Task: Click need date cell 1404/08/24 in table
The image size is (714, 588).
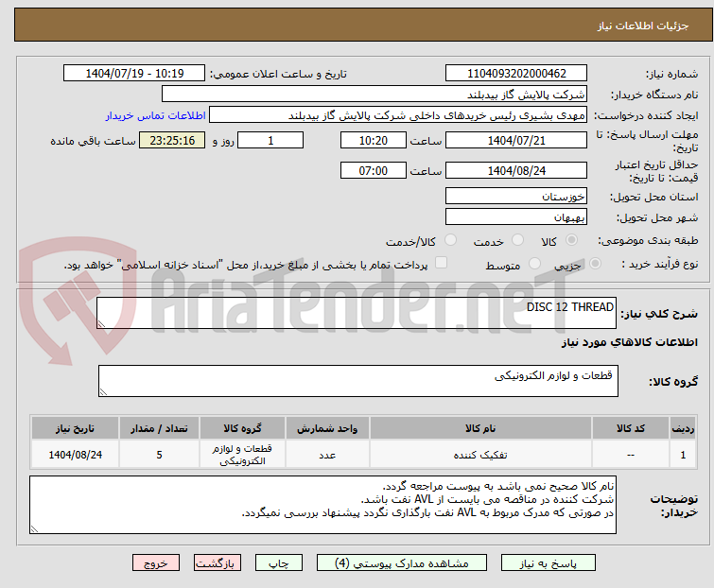Action: [x=75, y=455]
